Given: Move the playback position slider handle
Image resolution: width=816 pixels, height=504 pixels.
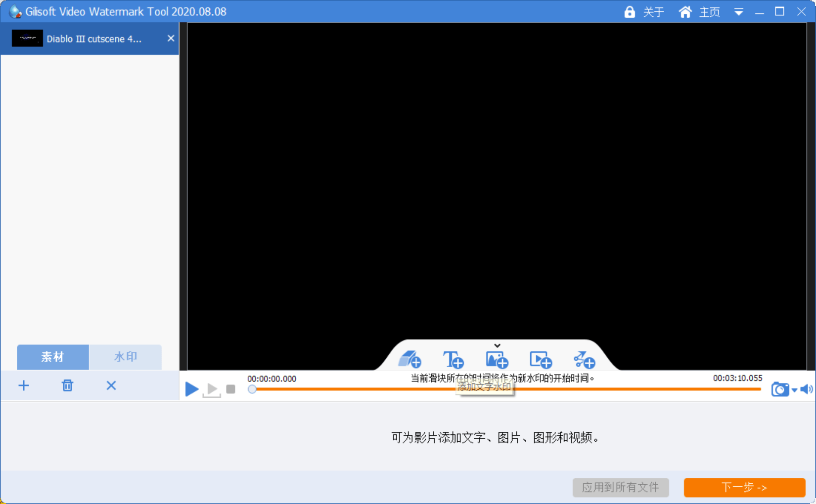Looking at the screenshot, I should pyautogui.click(x=252, y=389).
